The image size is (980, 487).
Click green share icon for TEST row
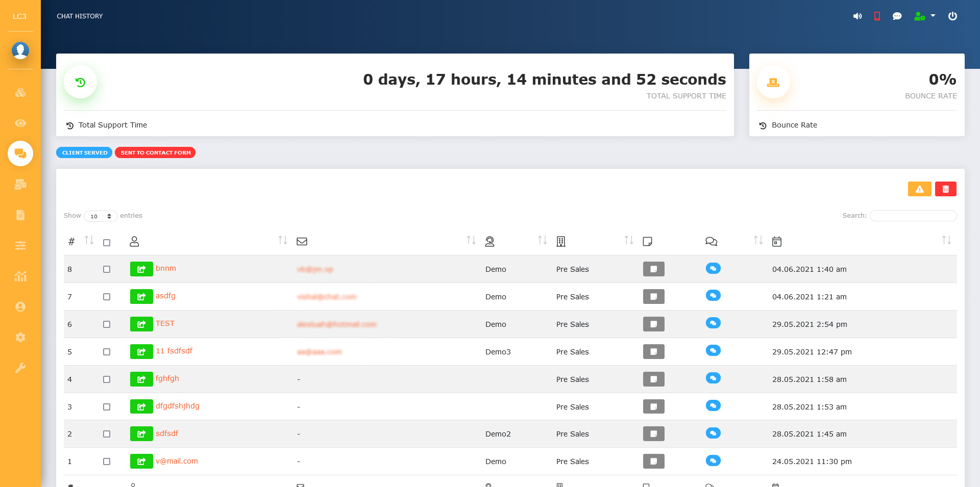(x=141, y=324)
